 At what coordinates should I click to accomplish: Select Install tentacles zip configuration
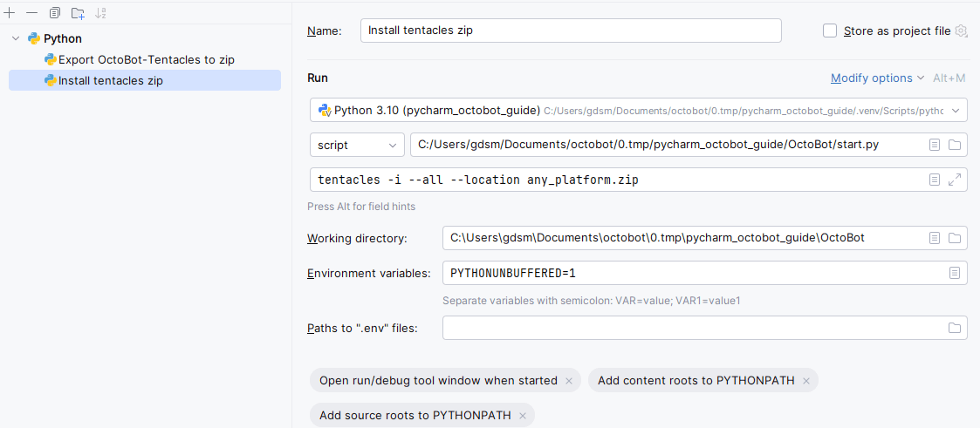click(144, 80)
